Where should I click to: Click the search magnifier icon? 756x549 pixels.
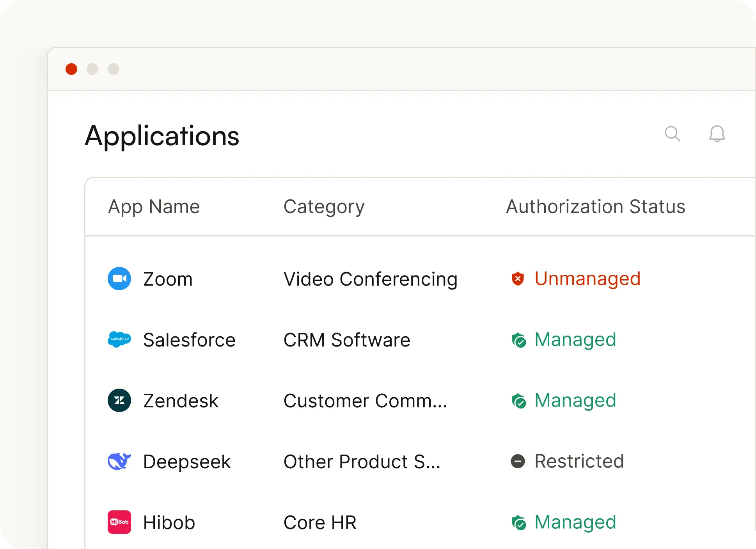click(x=672, y=134)
